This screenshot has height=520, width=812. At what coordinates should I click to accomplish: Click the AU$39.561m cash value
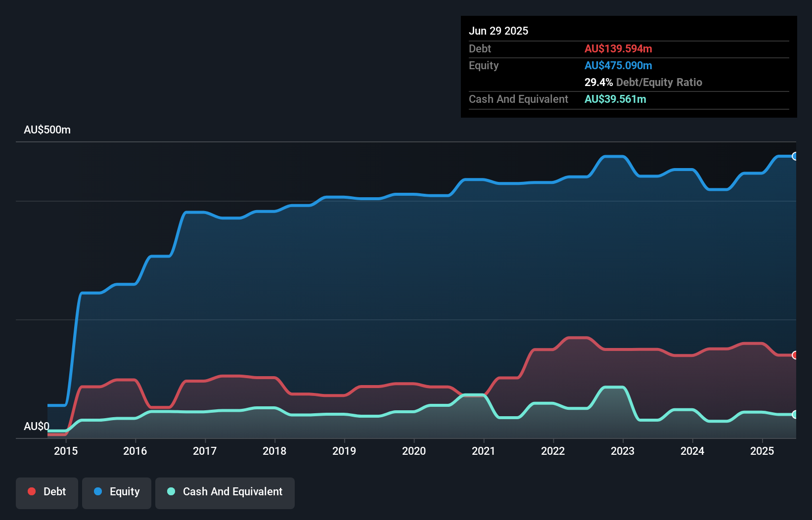click(x=615, y=99)
